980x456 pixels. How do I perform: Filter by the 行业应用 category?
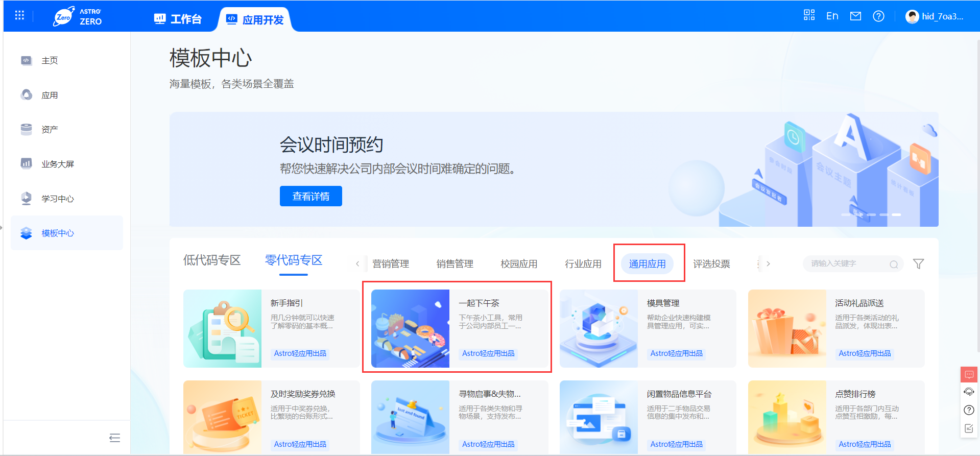point(583,264)
